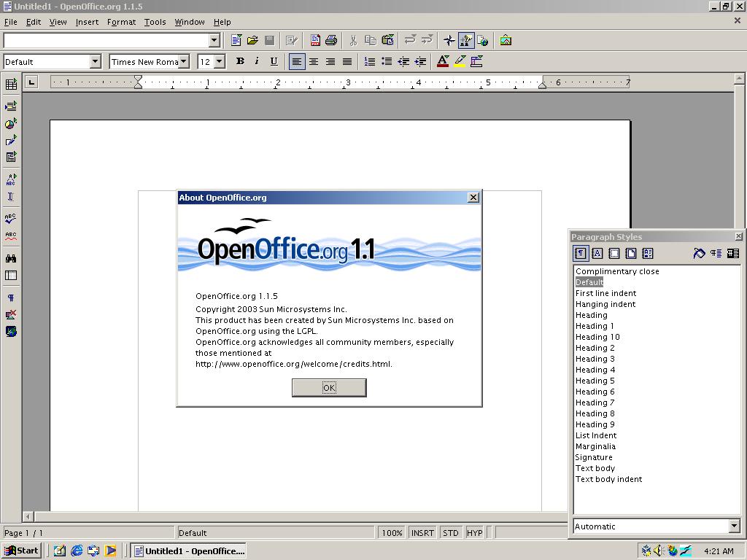The height and width of the screenshot is (560, 747).
Task: Toggle AutoSpellcheck ABC underline icon
Action: 11,236
